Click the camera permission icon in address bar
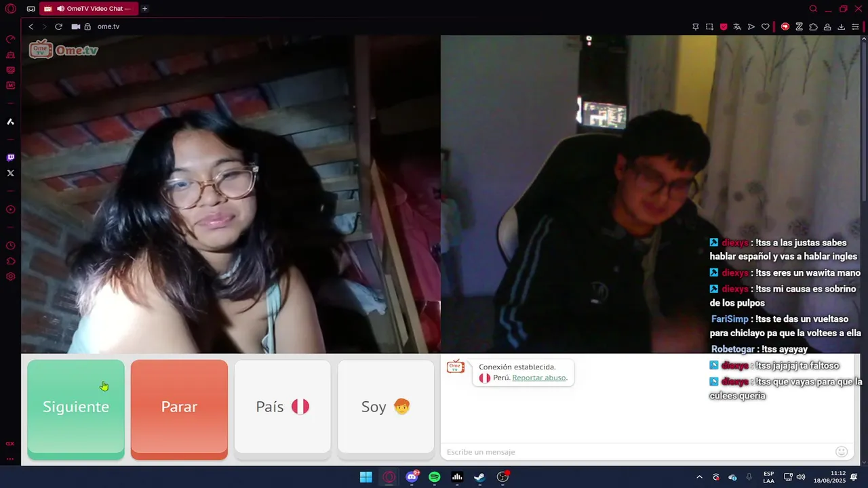 (76, 26)
